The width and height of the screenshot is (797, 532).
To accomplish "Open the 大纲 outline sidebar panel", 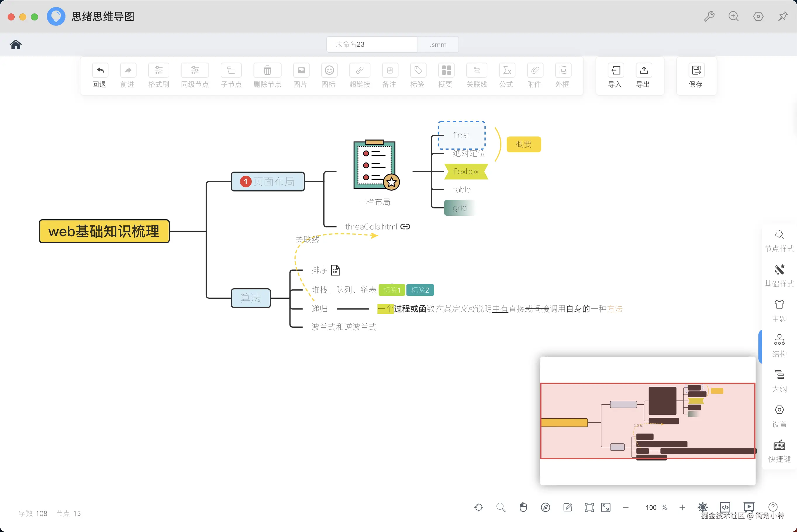I will (x=779, y=375).
